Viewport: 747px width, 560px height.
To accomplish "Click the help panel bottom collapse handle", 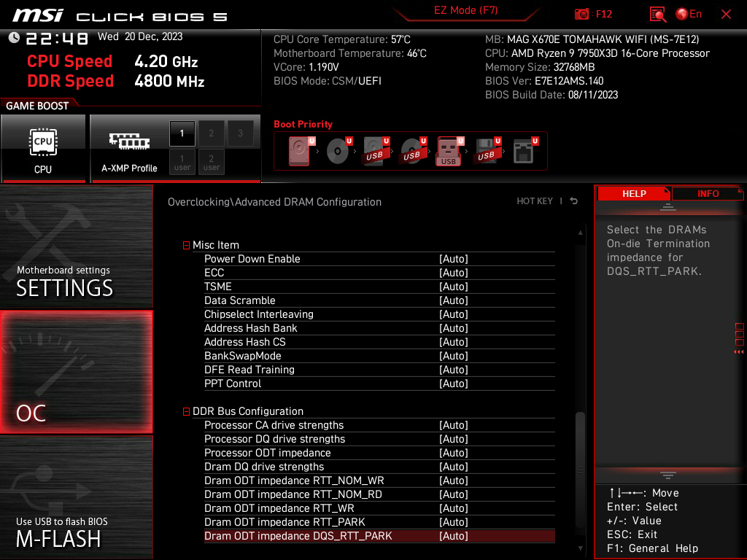I will tap(668, 475).
